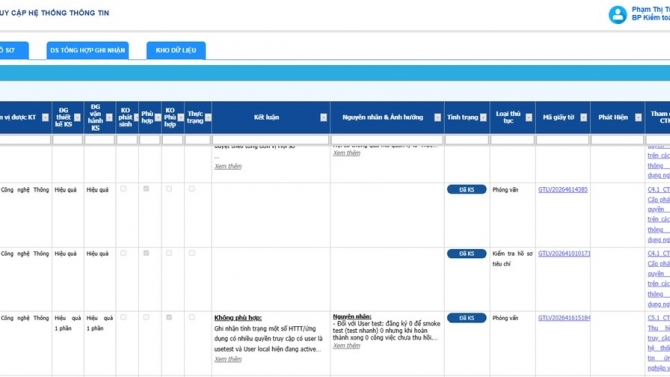Image resolution: width=670 pixels, height=377 pixels.
Task: Click Đã KS status button in GTLV202641010171 row
Action: (x=467, y=253)
